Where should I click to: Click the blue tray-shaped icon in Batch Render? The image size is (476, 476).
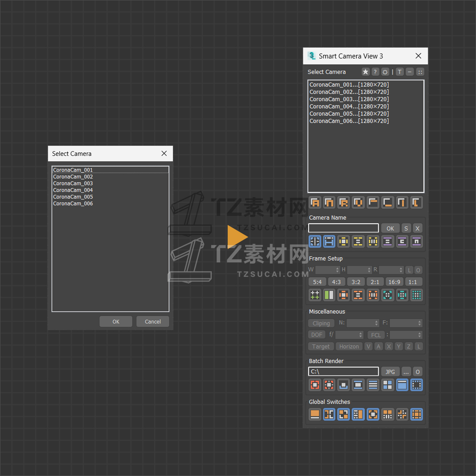344,385
